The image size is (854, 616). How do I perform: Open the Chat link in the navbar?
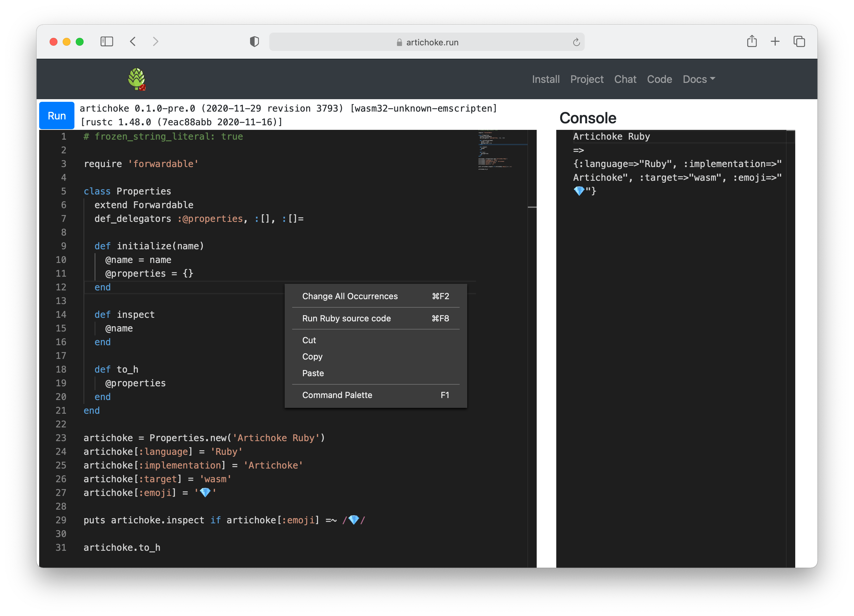[x=625, y=79]
